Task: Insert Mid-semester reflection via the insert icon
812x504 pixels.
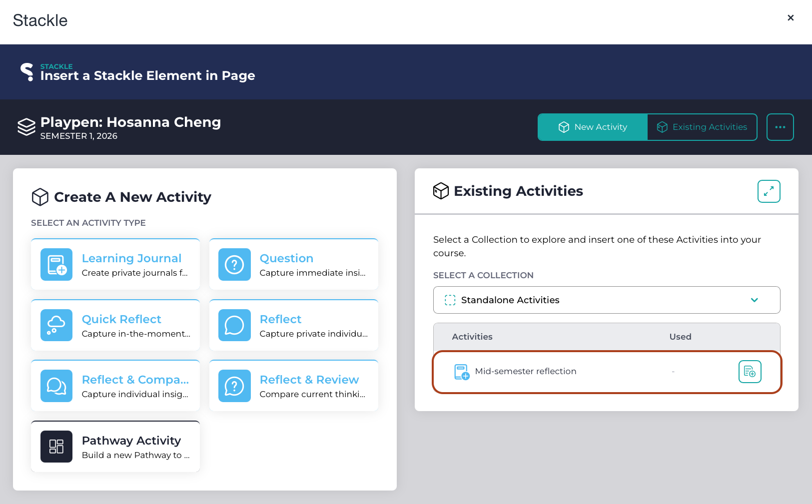Action: pos(750,372)
